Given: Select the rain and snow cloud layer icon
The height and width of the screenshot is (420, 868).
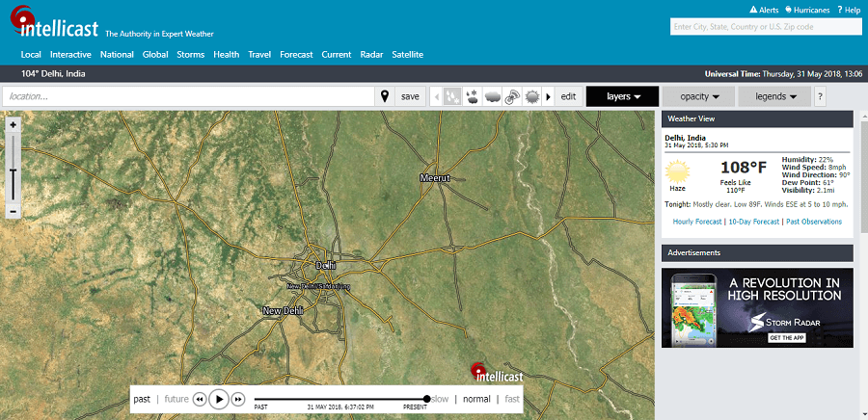Looking at the screenshot, I should (x=473, y=96).
